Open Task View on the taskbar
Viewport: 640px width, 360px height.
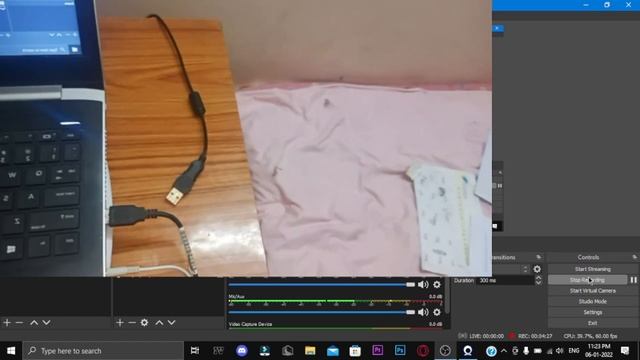pyautogui.click(x=195, y=351)
